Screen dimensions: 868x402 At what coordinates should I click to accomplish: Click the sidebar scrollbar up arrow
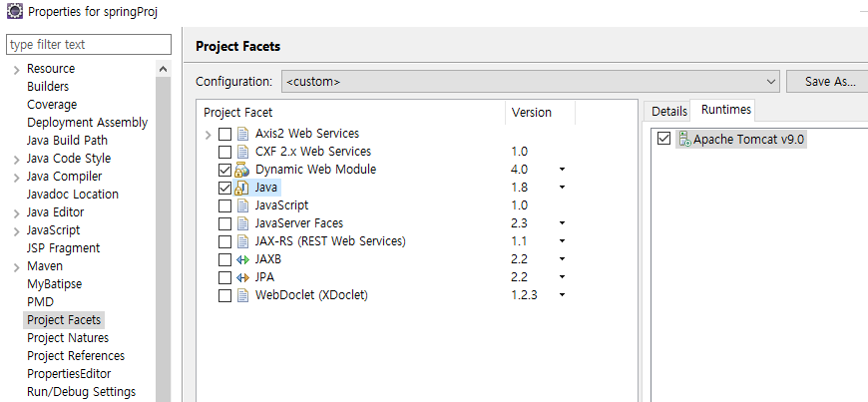[x=163, y=69]
